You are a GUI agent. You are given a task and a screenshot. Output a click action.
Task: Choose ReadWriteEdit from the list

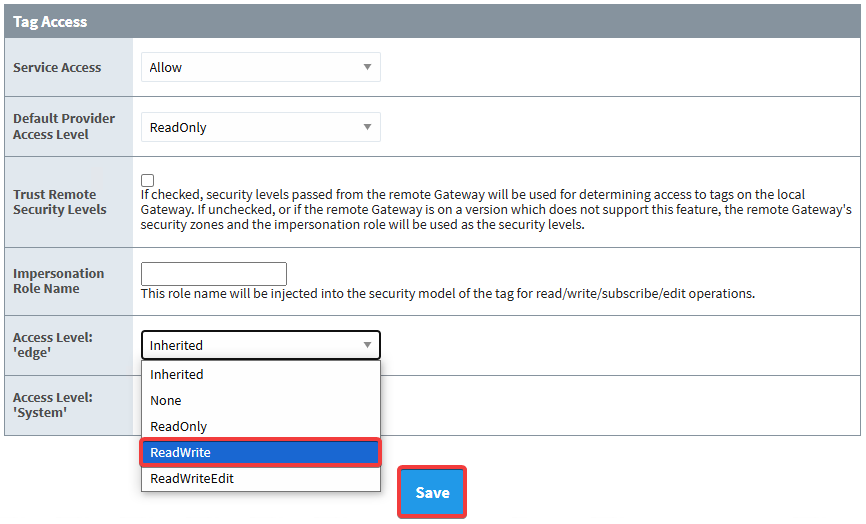pos(261,479)
